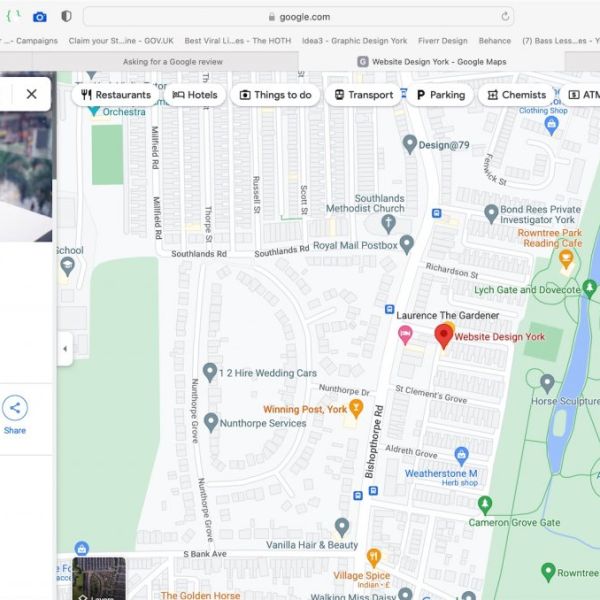This screenshot has height=600, width=600.
Task: Click The Golden Horse label
Action: point(200,595)
